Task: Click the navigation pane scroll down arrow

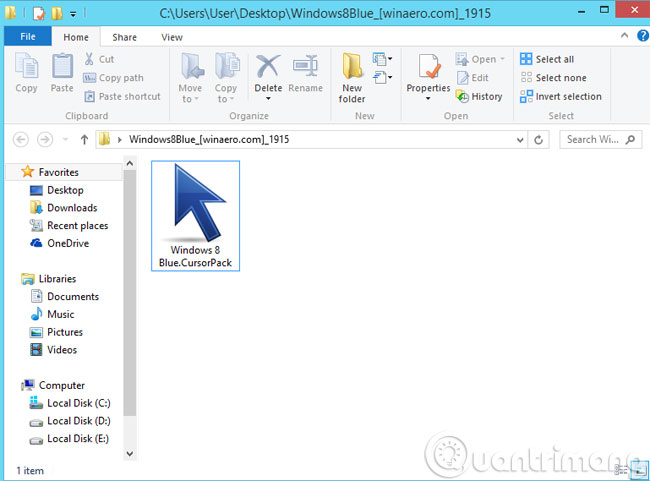Action: coord(130,454)
